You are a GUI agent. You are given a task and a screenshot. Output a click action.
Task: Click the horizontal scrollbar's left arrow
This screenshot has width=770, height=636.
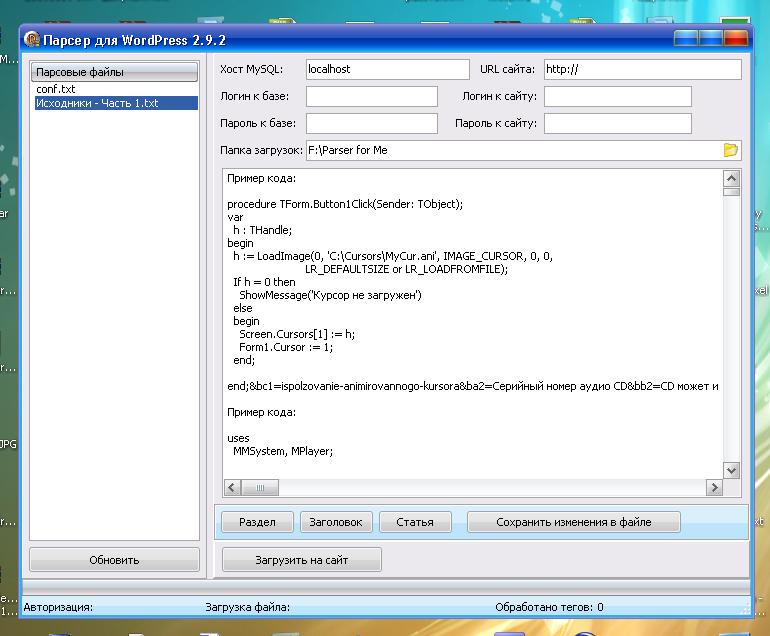click(x=232, y=488)
